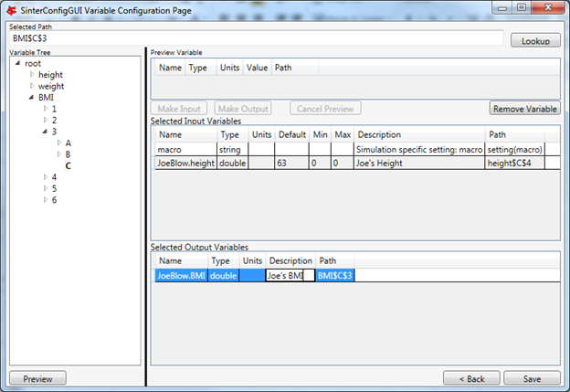Collapse the BMI tree node

tap(32, 97)
